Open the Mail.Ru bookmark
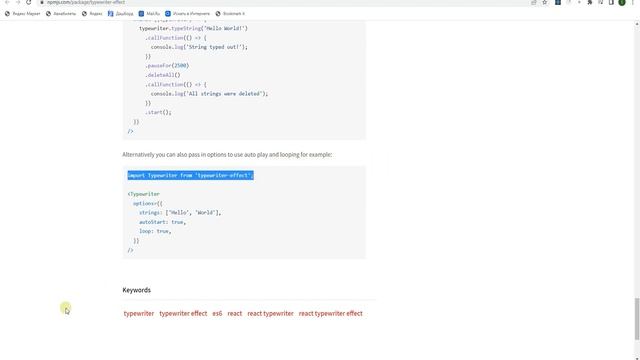640x360 pixels. coord(149,13)
